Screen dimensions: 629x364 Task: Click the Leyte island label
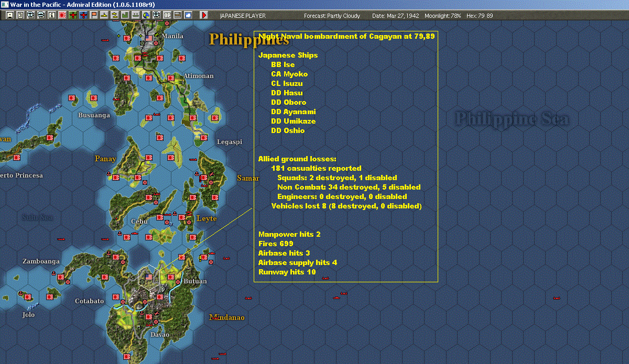207,218
